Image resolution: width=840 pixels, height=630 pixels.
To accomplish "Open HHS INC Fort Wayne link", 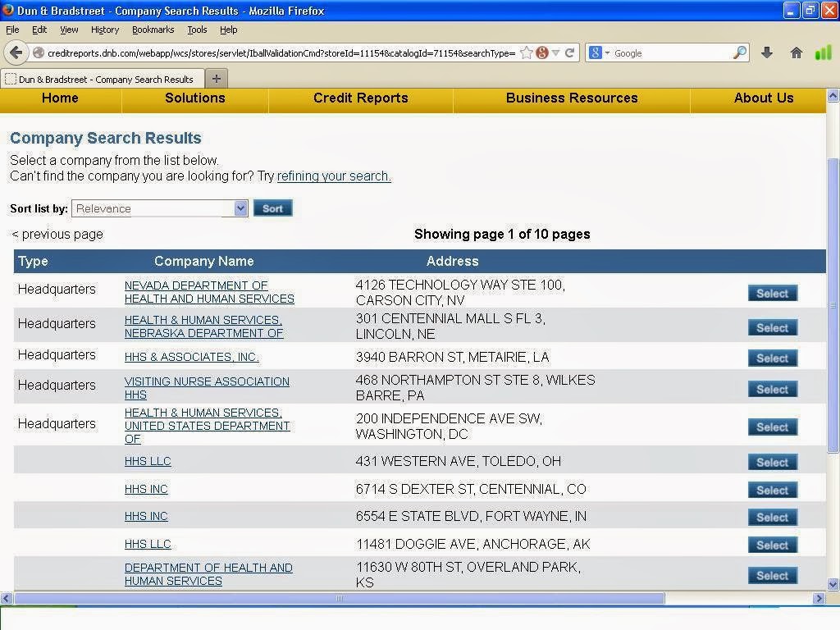I will tap(146, 516).
